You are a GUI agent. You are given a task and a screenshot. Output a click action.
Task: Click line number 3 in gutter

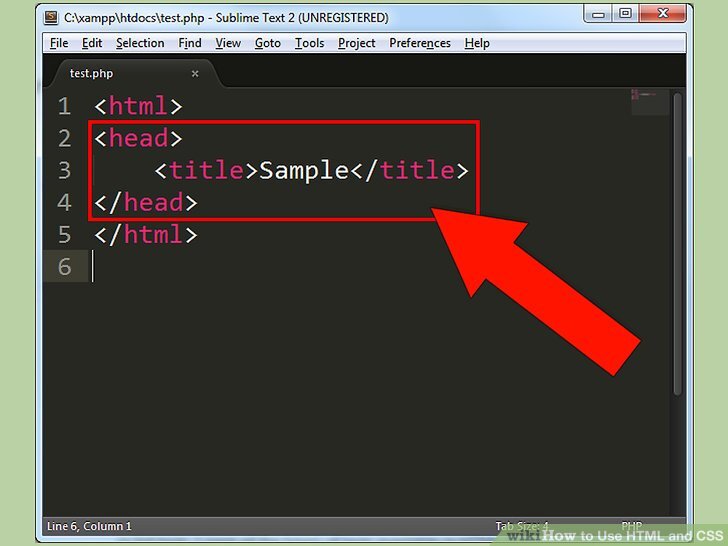pos(65,170)
